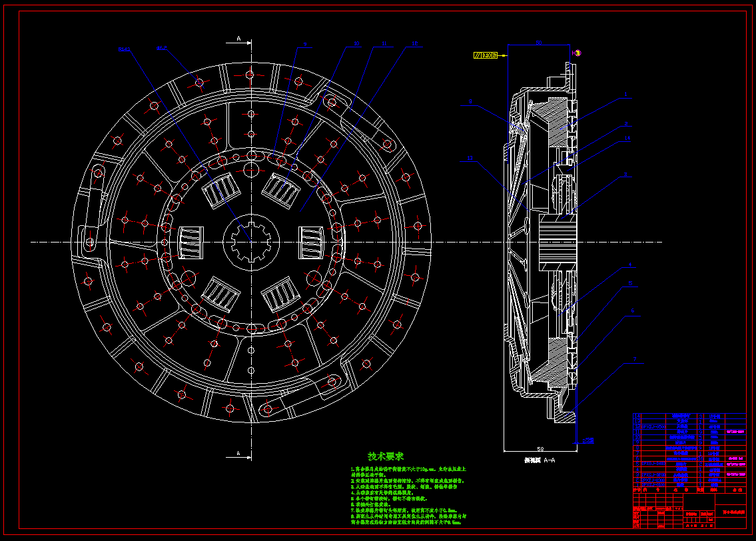This screenshot has height=541, width=756.
Task: Select the φ6.2 hole diameter label
Action: [161, 48]
